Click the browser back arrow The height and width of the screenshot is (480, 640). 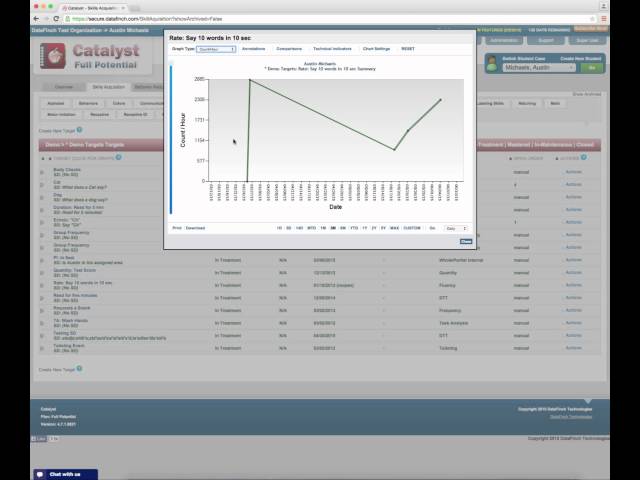coord(36,19)
